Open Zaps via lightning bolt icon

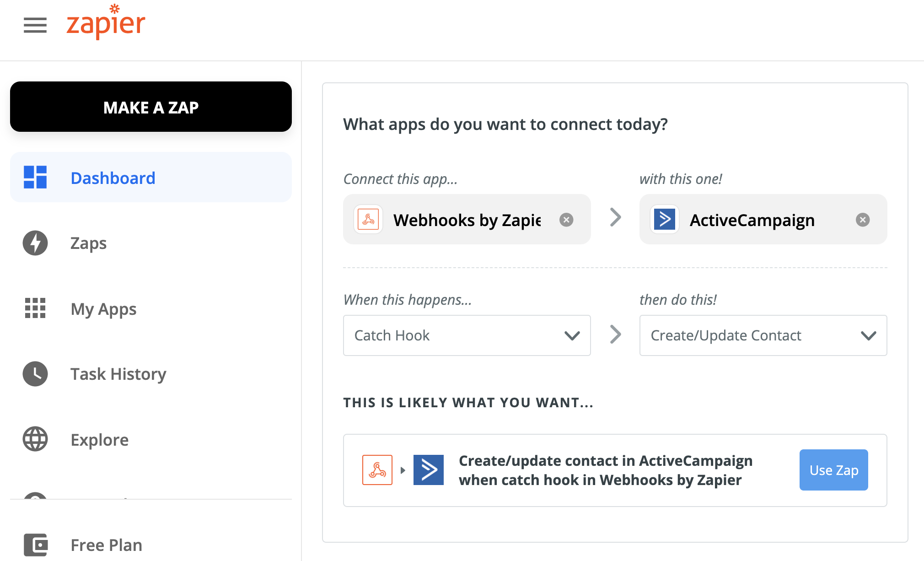click(x=35, y=243)
